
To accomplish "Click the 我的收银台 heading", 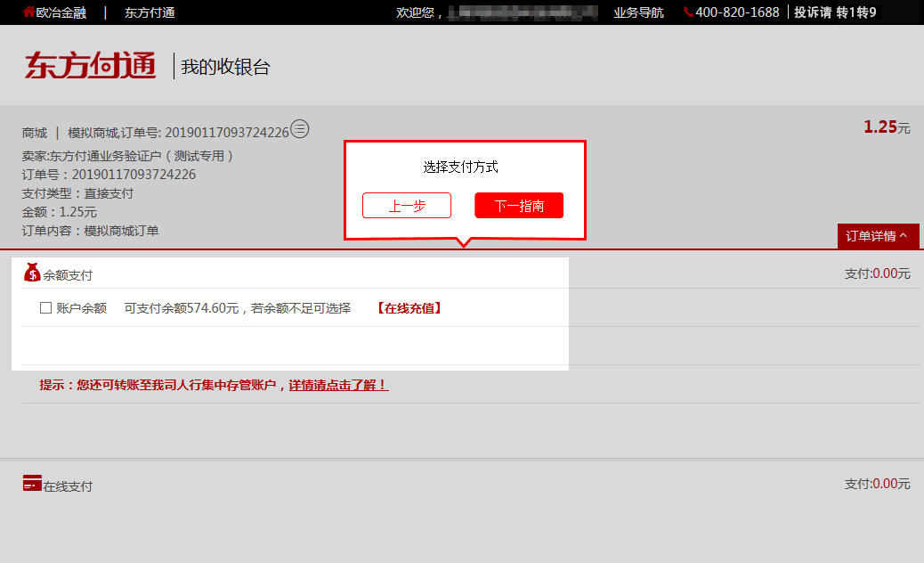I will coord(225,67).
